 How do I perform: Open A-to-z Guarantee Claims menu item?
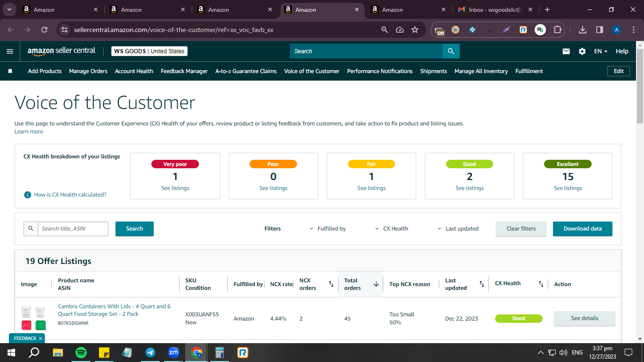tap(246, 71)
